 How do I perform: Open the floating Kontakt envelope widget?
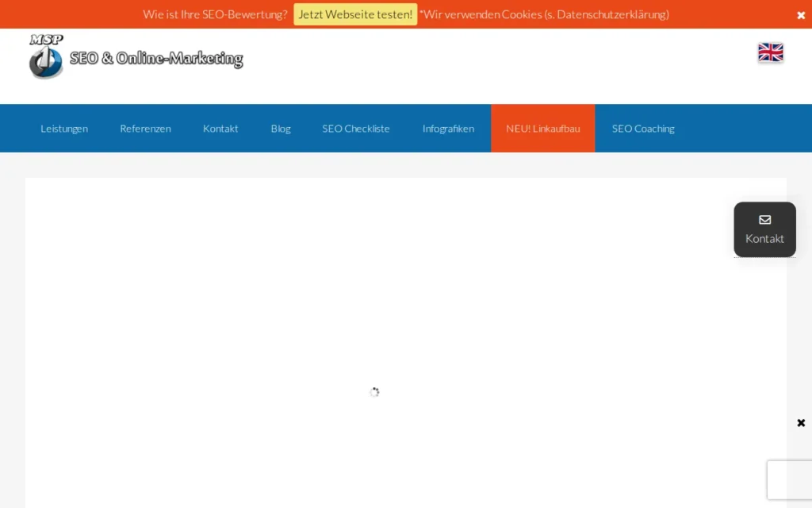click(x=764, y=229)
